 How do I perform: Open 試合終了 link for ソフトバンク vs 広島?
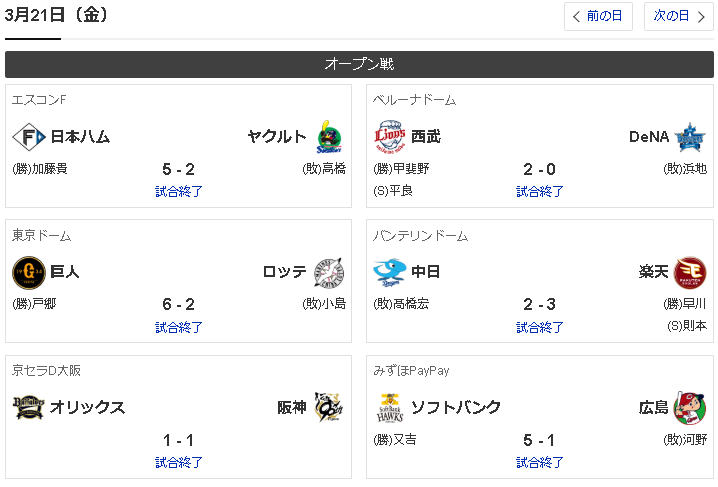click(x=540, y=462)
